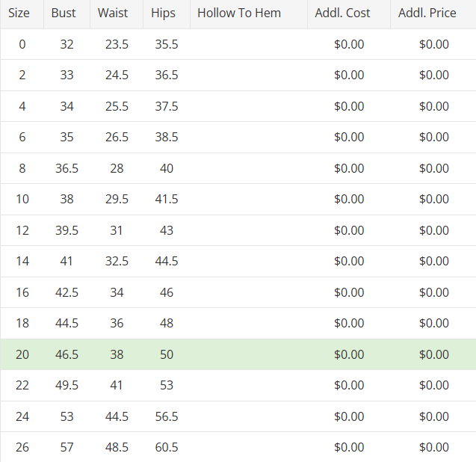This screenshot has width=476, height=462.
Task: Click hips value 46 for size 16
Action: pyautogui.click(x=167, y=292)
